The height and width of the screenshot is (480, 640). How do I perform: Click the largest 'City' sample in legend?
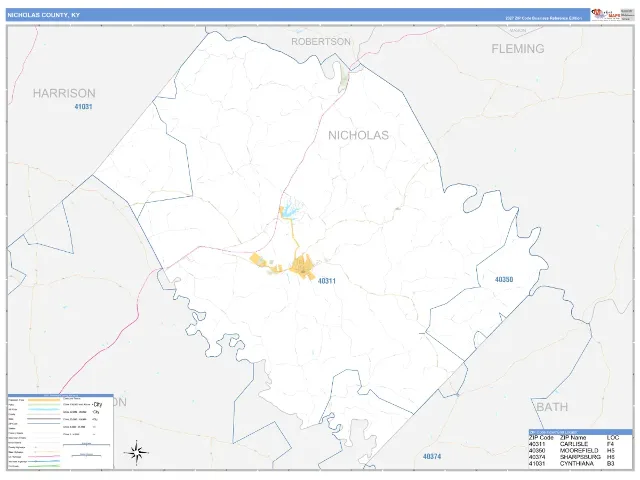98,404
